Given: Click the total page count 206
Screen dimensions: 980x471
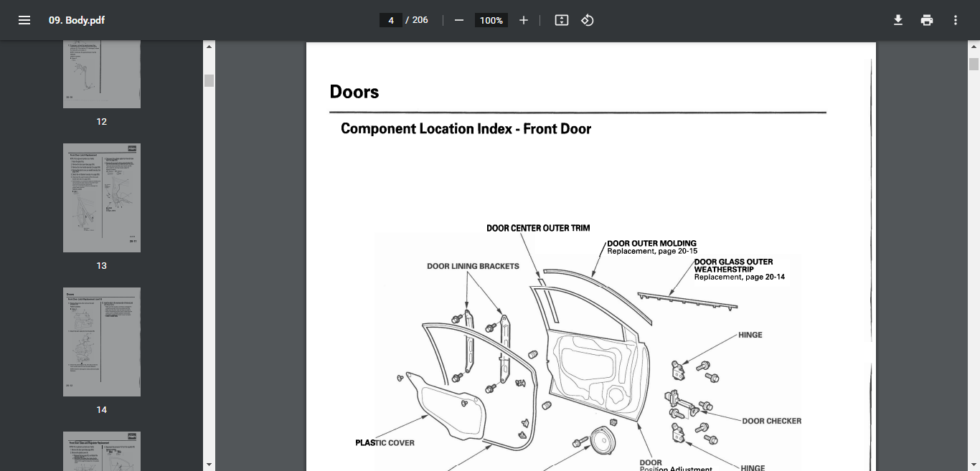Looking at the screenshot, I should (x=420, y=20).
